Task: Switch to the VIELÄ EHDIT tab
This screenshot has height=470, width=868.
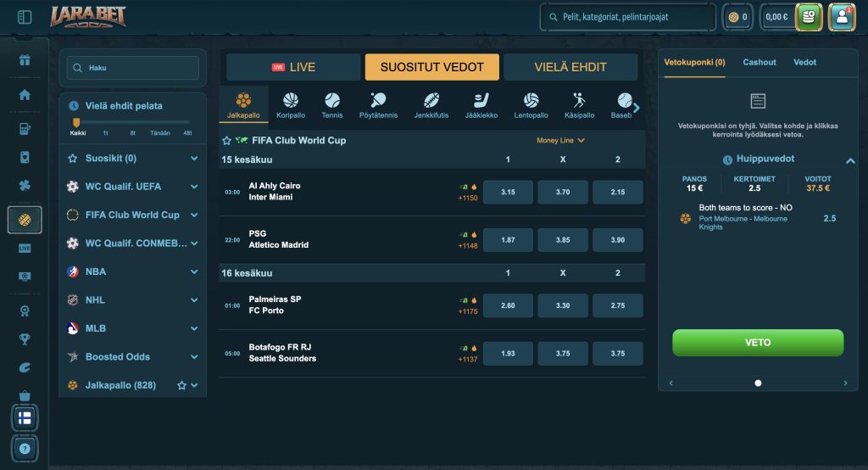Action: point(570,67)
